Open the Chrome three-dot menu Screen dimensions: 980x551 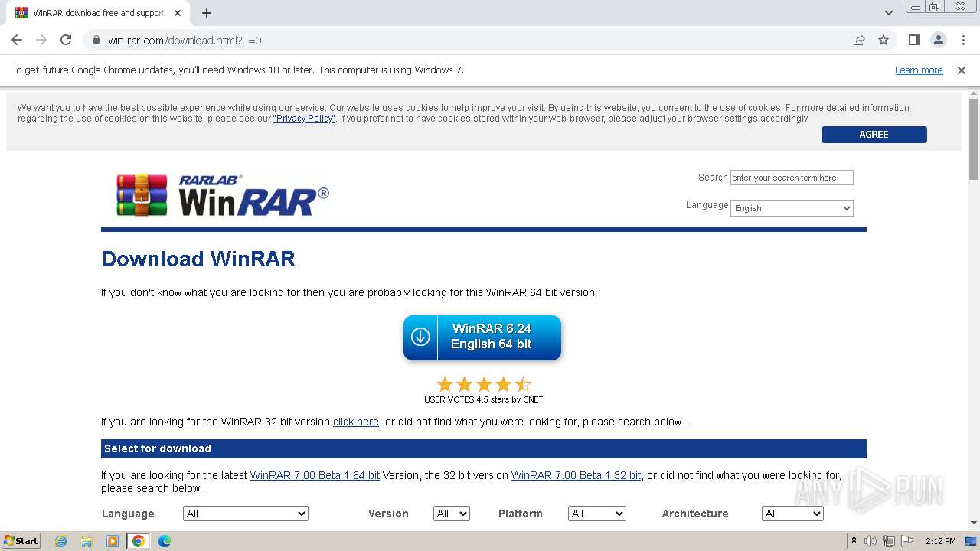[x=962, y=40]
